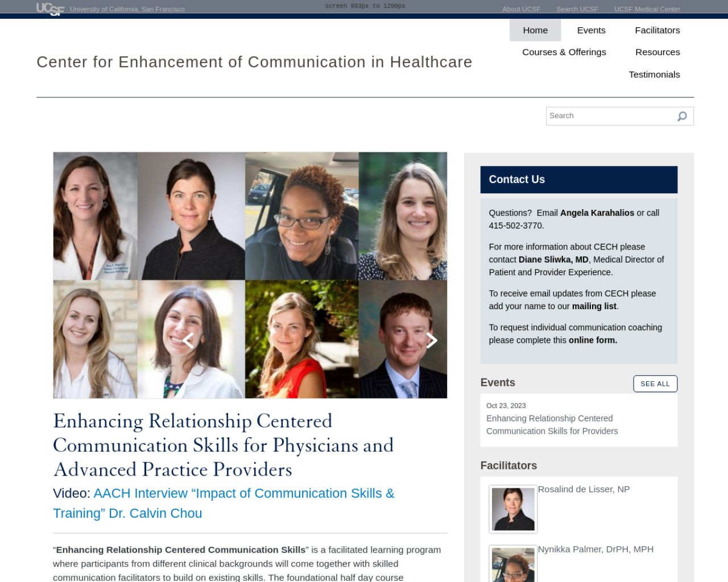728x582 pixels.
Task: Click Rosalind de Lisser's photo thumbnail
Action: (x=513, y=509)
